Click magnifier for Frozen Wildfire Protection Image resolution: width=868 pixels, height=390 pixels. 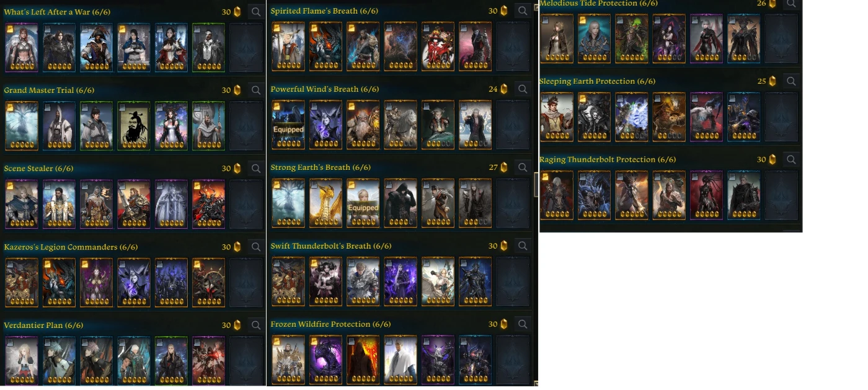point(523,324)
